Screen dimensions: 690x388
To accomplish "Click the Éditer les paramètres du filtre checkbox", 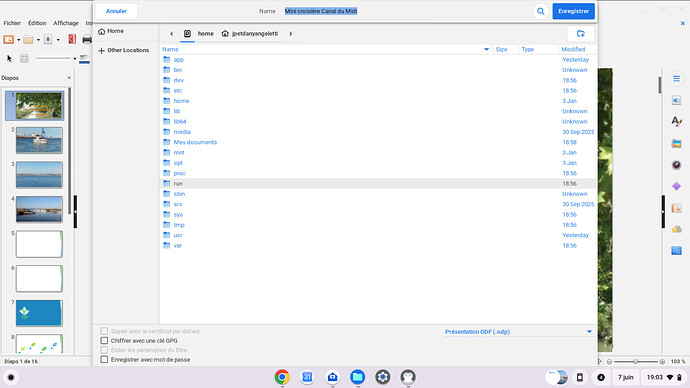I will tap(104, 350).
